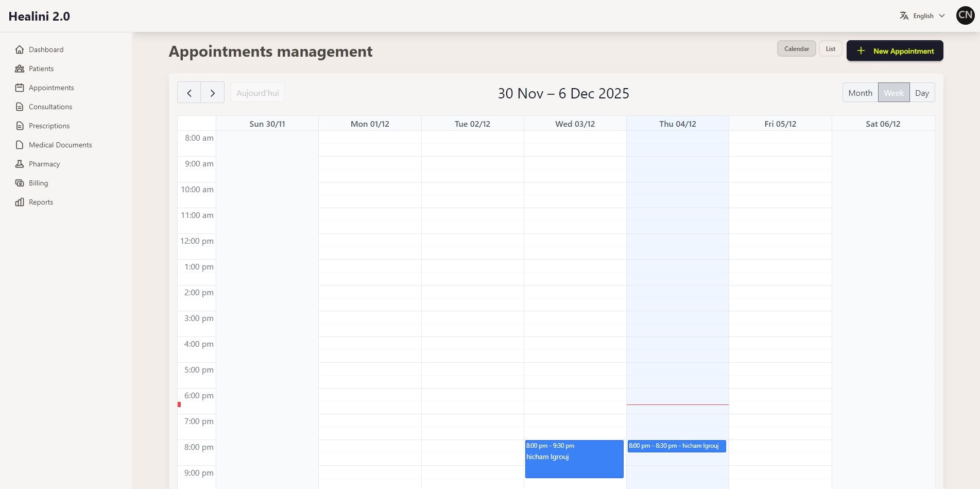Open Prescriptions via its sidebar icon
The width and height of the screenshot is (980, 489).
tap(20, 126)
